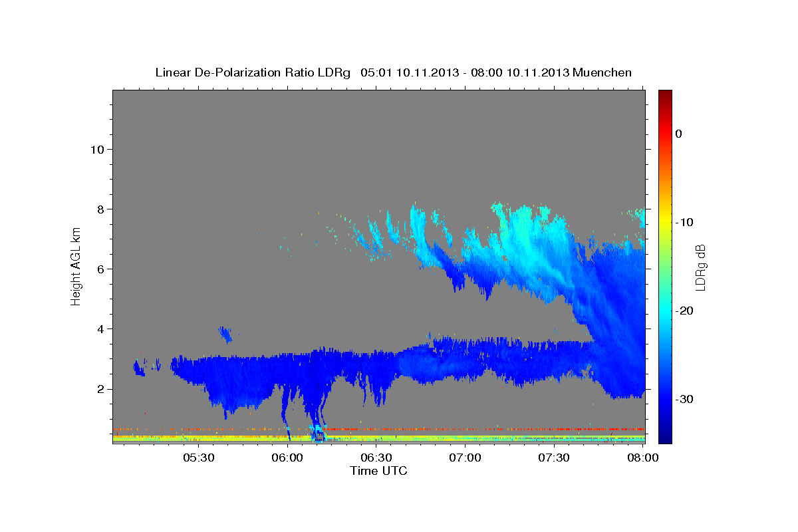Viewport: 798px width, 532px height.
Task: Click the red dotted line near ground level
Action: click(x=379, y=429)
